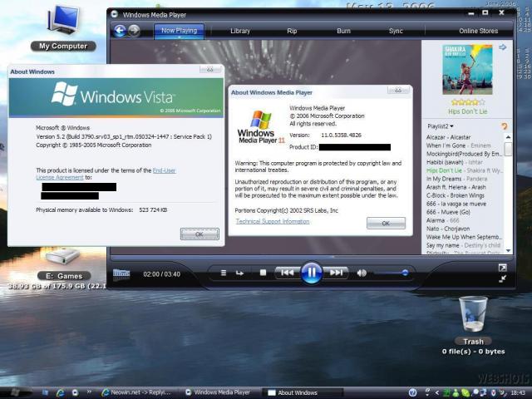Image resolution: width=532 pixels, height=399 pixels.
Task: Select the Mockingbird track in playlist
Action: click(x=464, y=154)
